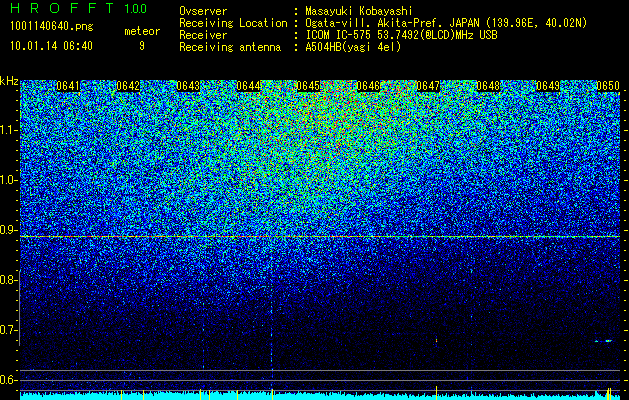The height and width of the screenshot is (400, 629).
Task: Click the Receiver field label
Action: (203, 35)
